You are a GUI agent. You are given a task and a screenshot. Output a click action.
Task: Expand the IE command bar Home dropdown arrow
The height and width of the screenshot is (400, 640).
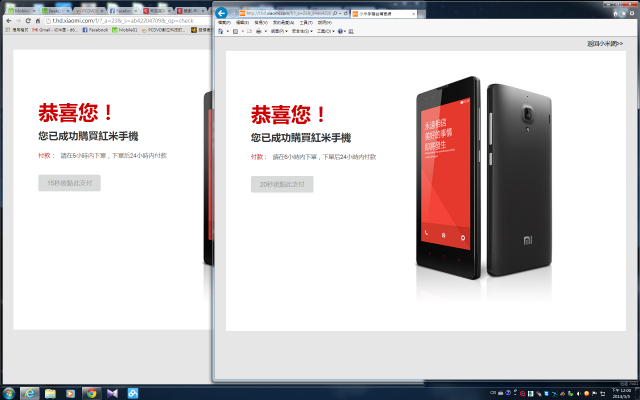point(228,31)
